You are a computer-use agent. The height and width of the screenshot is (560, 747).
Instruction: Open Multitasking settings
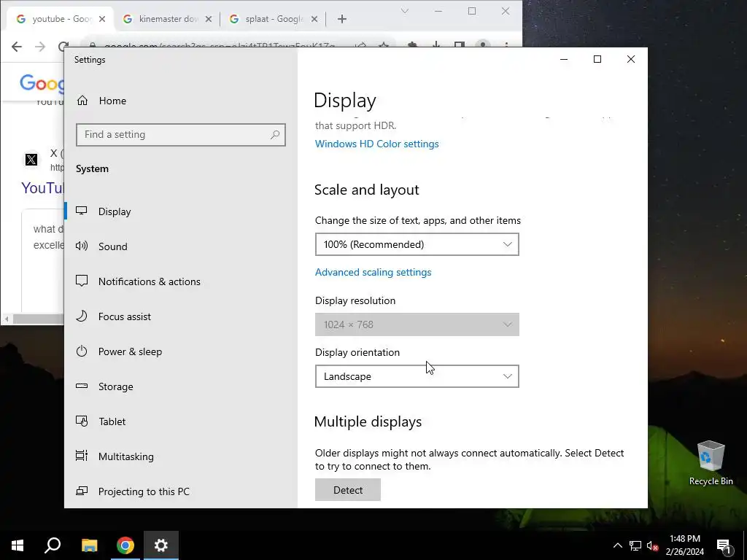tap(125, 456)
